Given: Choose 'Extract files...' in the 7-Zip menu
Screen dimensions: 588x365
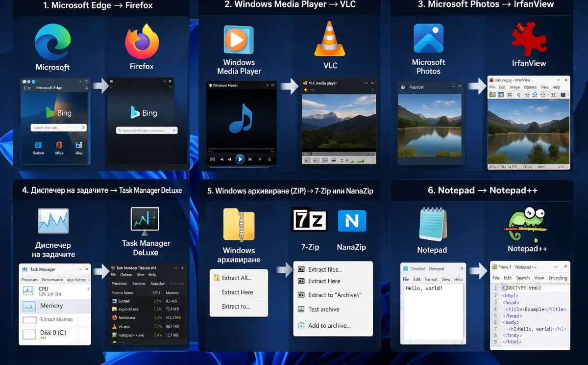Looking at the screenshot, I should tap(333, 269).
